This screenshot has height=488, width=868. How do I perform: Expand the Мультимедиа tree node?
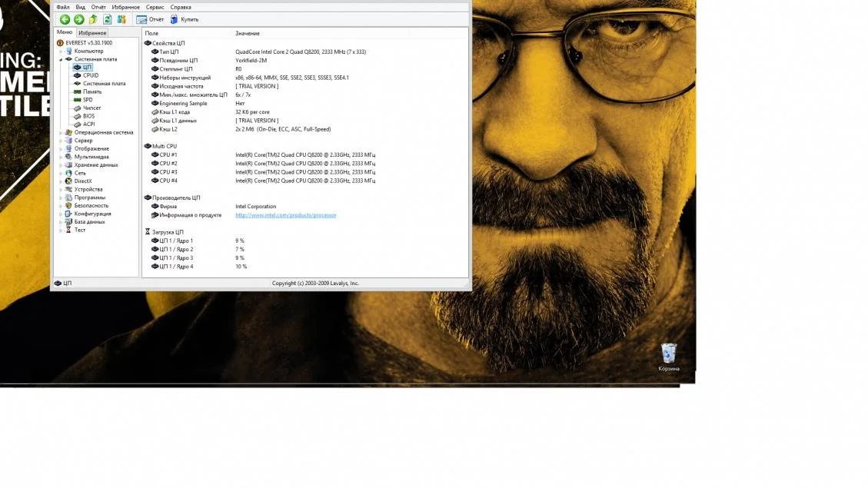pyautogui.click(x=61, y=157)
